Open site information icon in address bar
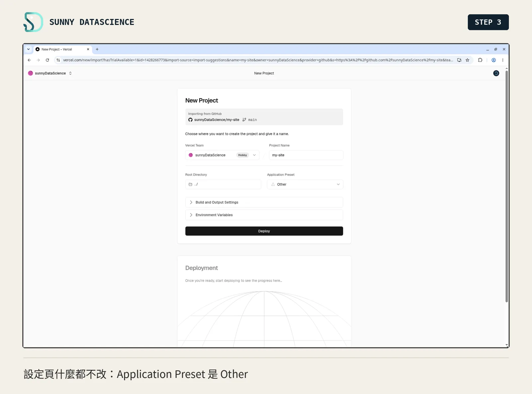This screenshot has height=394, width=532. pos(58,60)
